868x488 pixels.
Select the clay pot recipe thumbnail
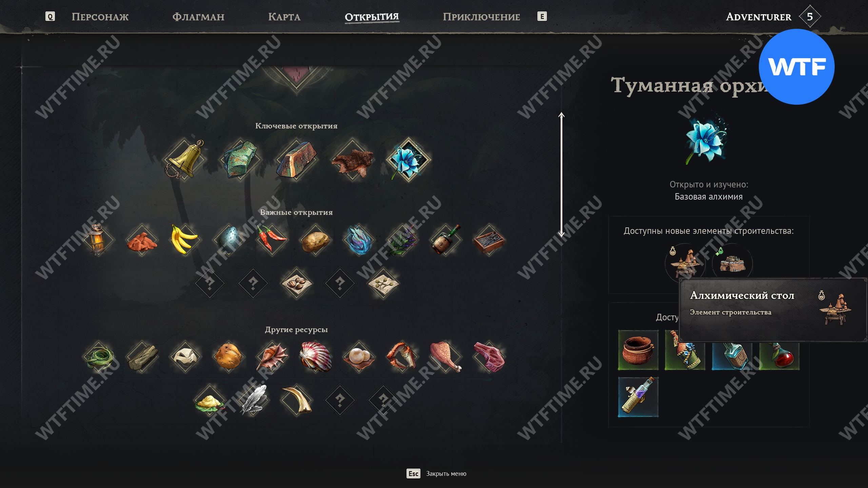638,350
